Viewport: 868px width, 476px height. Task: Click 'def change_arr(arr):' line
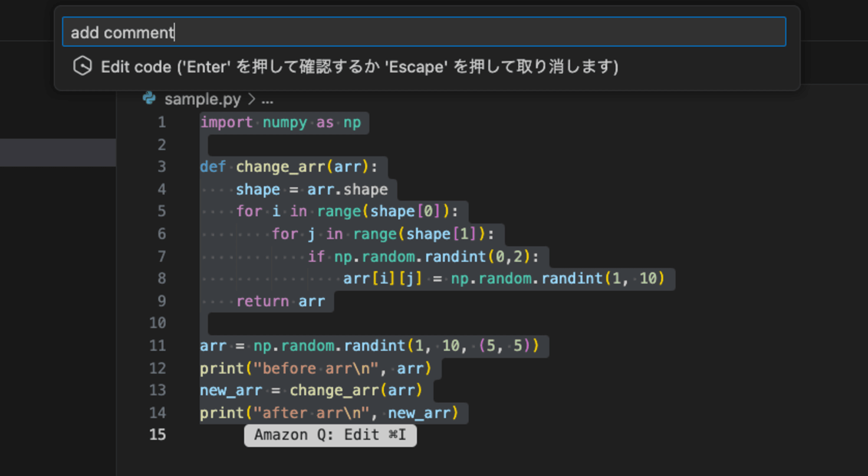click(x=289, y=167)
